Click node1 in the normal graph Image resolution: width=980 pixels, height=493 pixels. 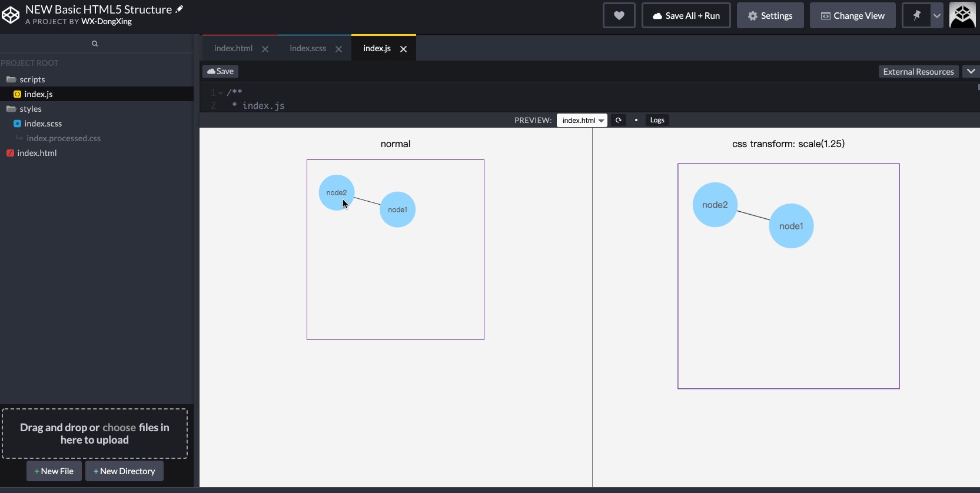click(398, 209)
